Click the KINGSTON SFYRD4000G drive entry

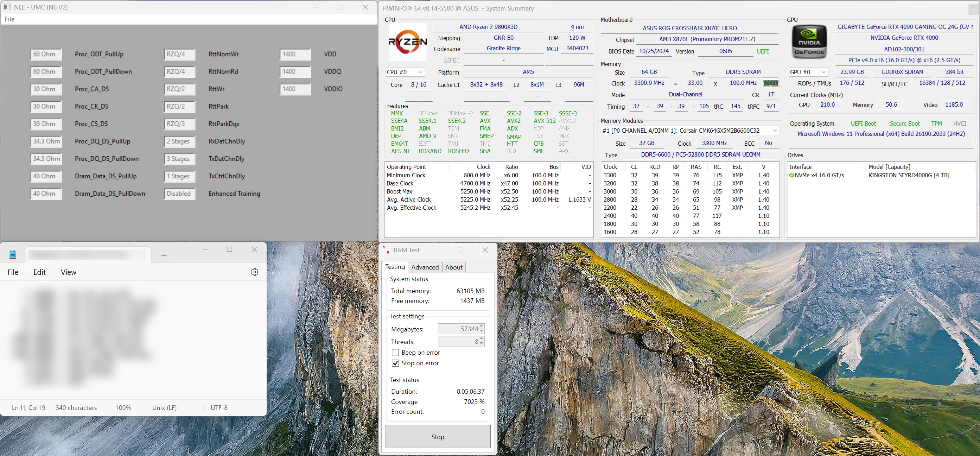coord(909,176)
